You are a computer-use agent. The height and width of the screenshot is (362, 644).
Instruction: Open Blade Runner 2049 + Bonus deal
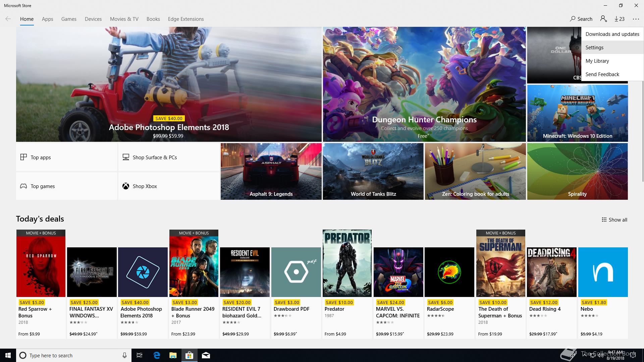click(x=194, y=284)
